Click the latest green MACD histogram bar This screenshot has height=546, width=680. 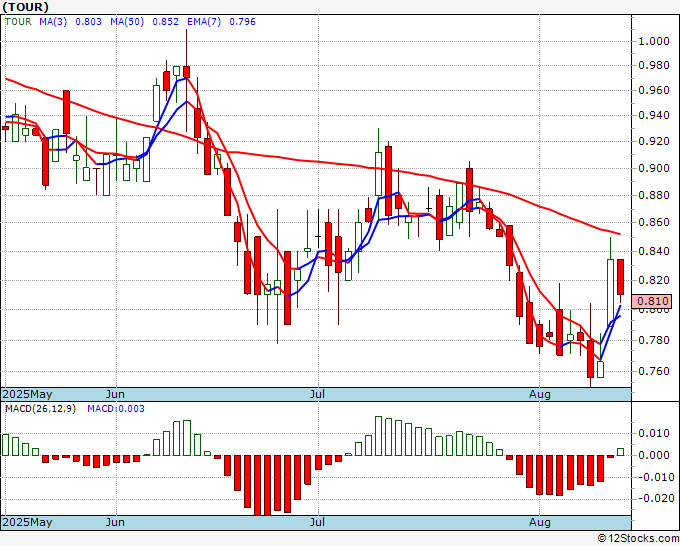click(x=621, y=452)
